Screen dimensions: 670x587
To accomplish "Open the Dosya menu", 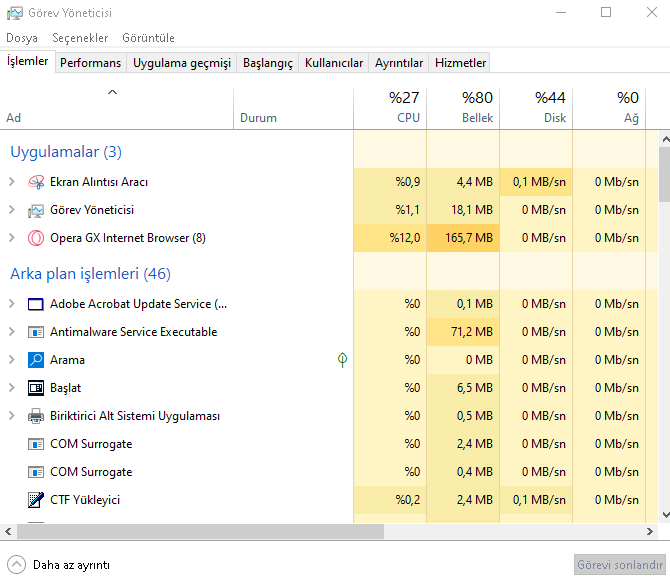I will pos(22,38).
